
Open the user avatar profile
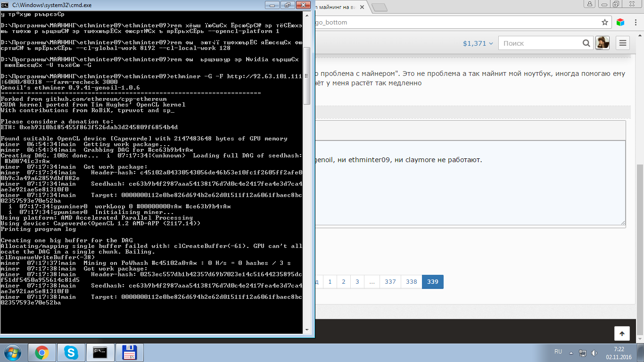pos(602,43)
